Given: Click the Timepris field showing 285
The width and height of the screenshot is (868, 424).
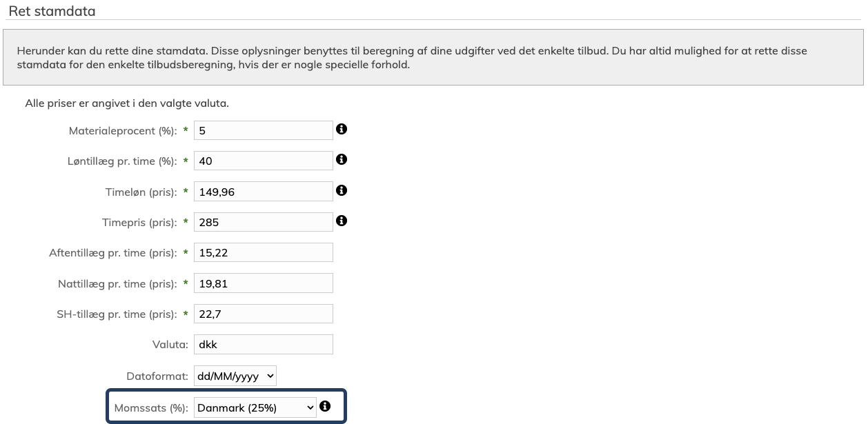Looking at the screenshot, I should 264,222.
